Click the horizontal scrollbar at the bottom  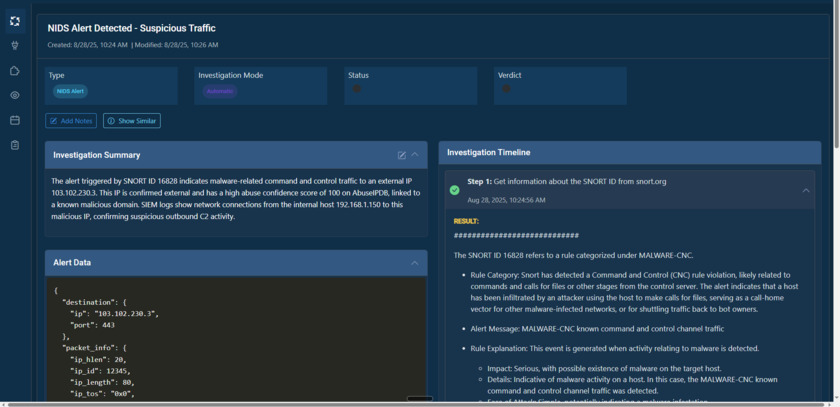[400, 404]
